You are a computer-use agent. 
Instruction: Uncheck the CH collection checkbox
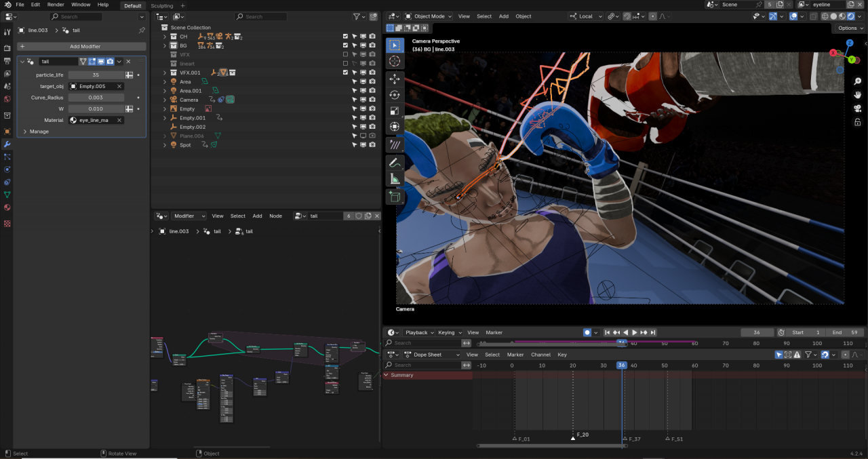point(345,37)
